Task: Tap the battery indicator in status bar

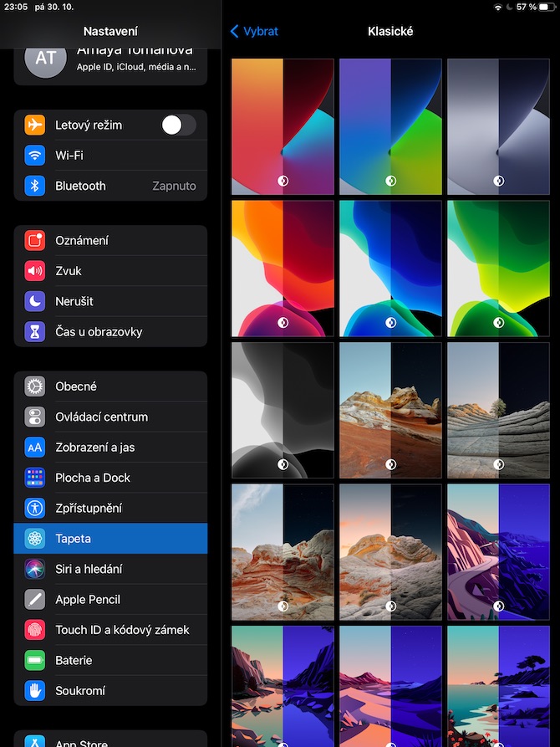Action: tap(547, 8)
